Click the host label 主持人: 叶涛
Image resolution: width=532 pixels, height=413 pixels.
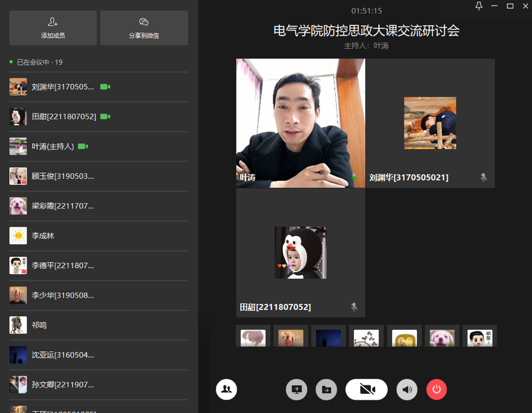click(x=366, y=46)
